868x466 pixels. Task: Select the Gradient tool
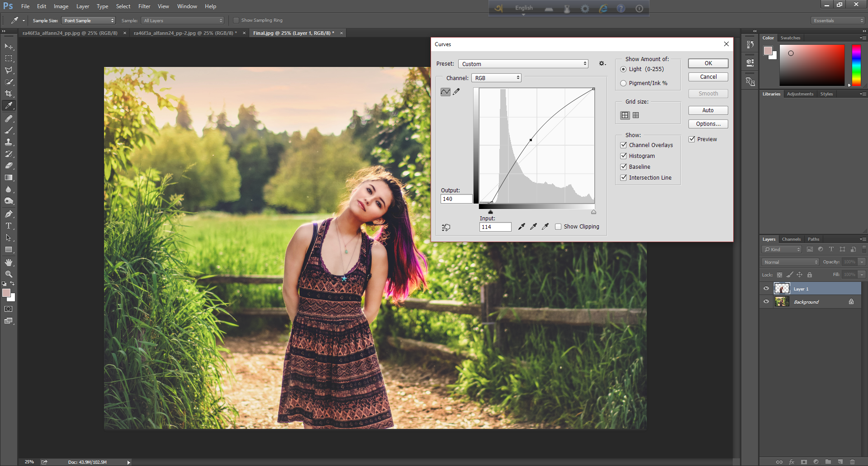9,177
